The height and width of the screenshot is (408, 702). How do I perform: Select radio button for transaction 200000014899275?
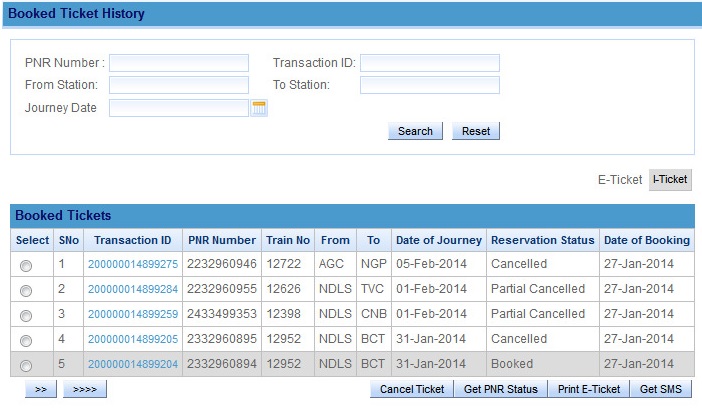[26, 265]
